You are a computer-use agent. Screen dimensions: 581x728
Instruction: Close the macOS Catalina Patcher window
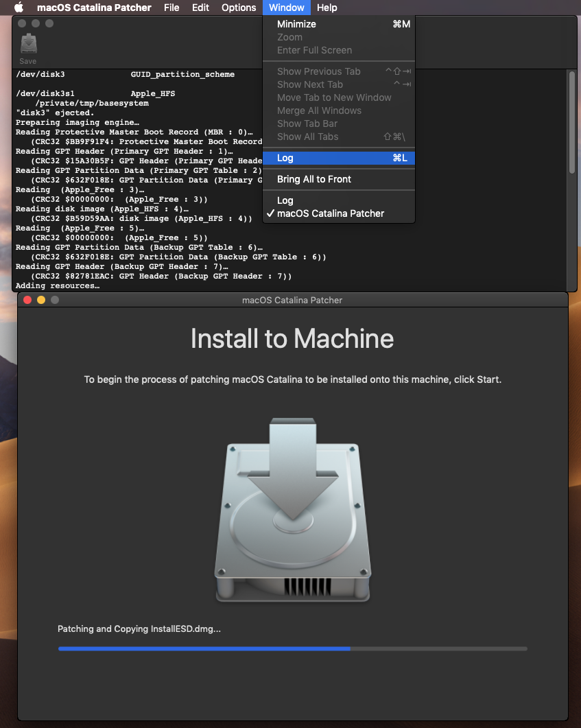(27, 300)
